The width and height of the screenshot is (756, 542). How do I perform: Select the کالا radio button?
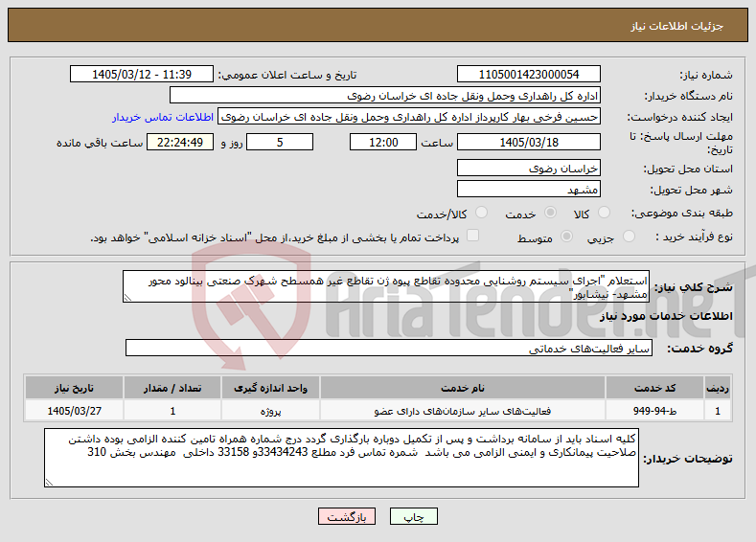(x=604, y=213)
